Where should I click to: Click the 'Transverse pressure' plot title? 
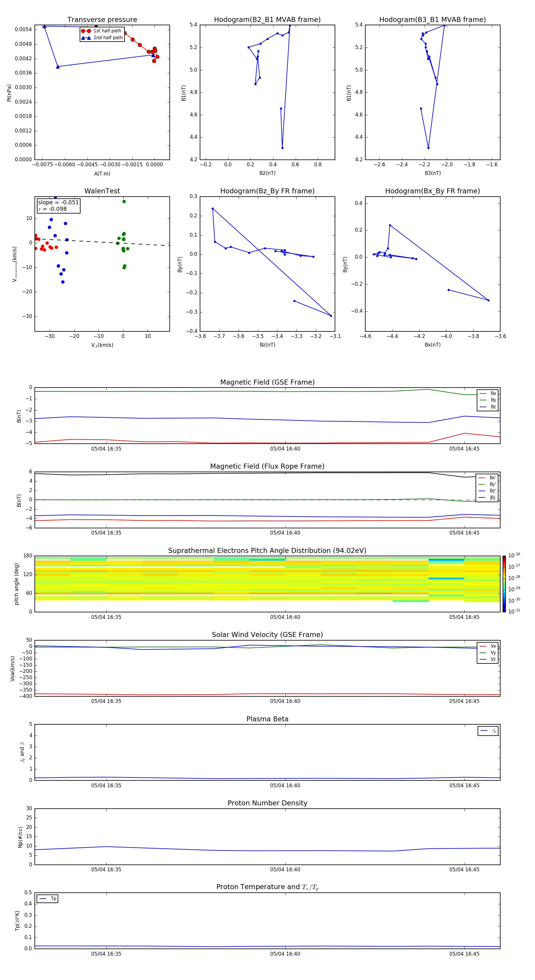[x=102, y=19]
